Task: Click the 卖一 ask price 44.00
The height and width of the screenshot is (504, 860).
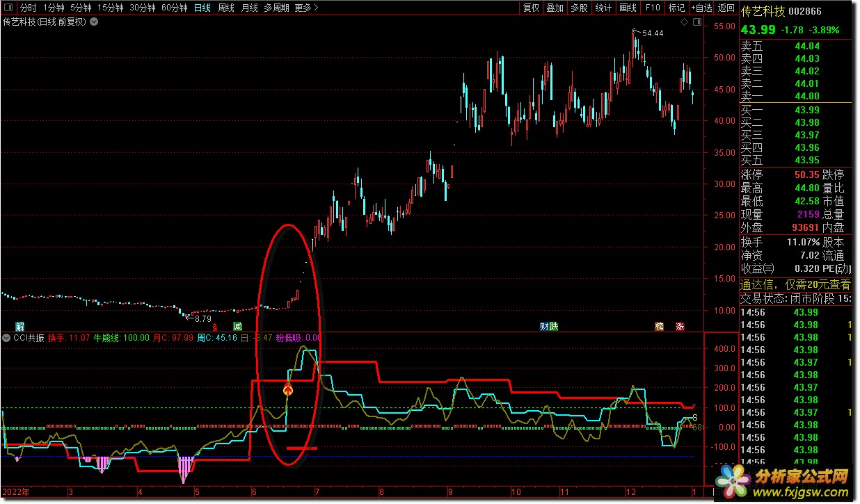Action: (x=807, y=96)
